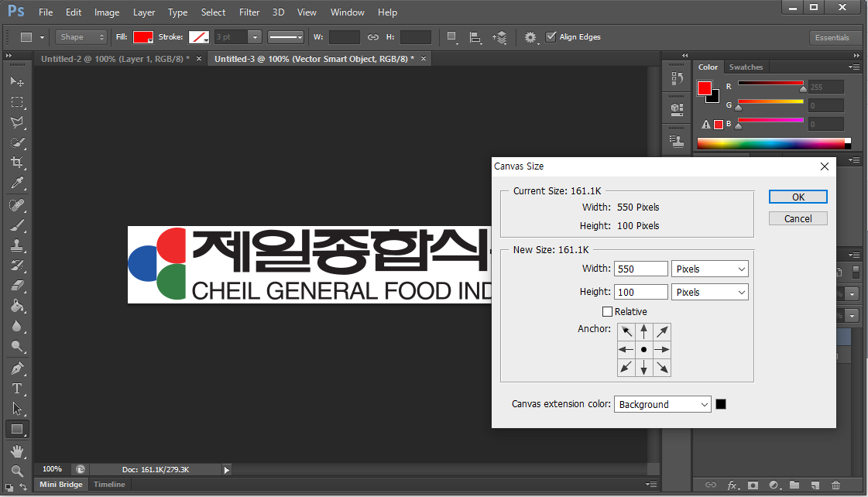Set anchor to center dot
Image resolution: width=868 pixels, height=497 pixels.
643,350
